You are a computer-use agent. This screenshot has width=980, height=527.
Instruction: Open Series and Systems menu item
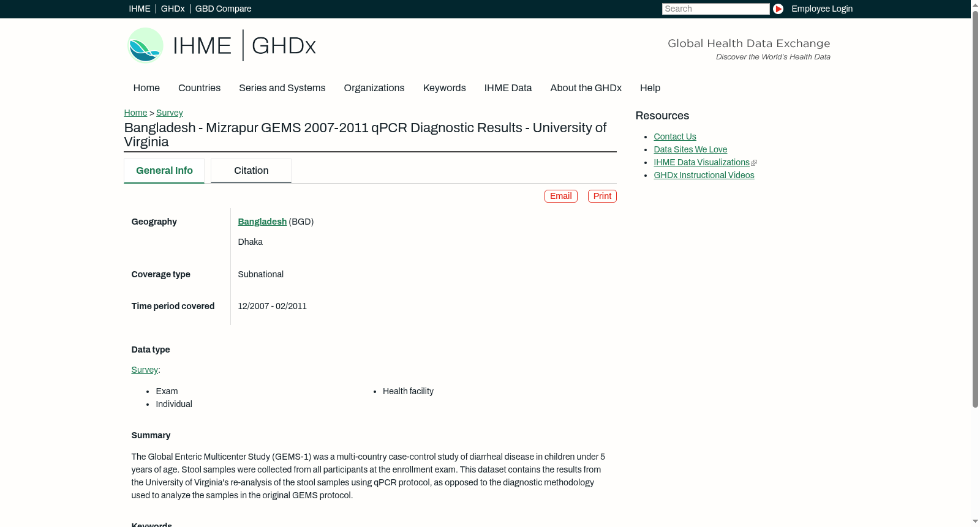[282, 88]
